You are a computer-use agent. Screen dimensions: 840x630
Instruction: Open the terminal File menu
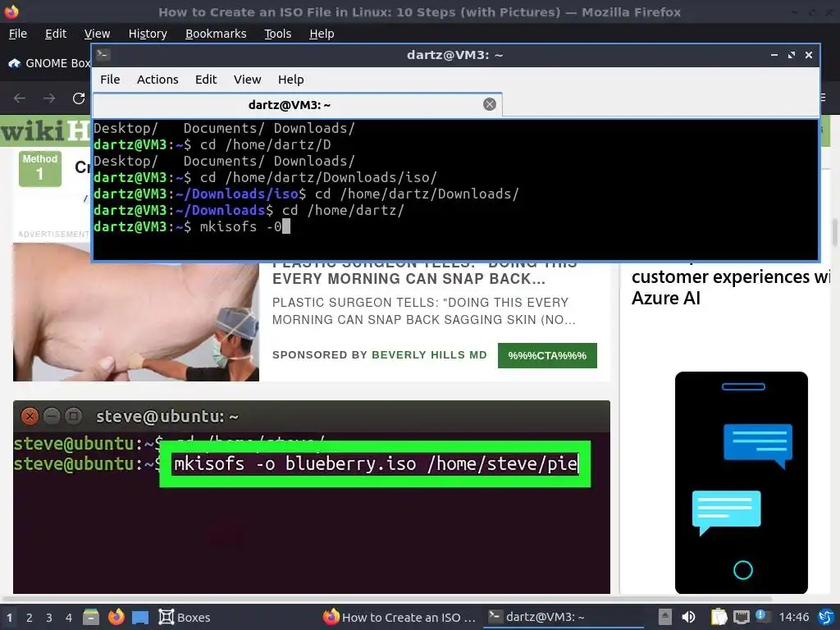[110, 80]
